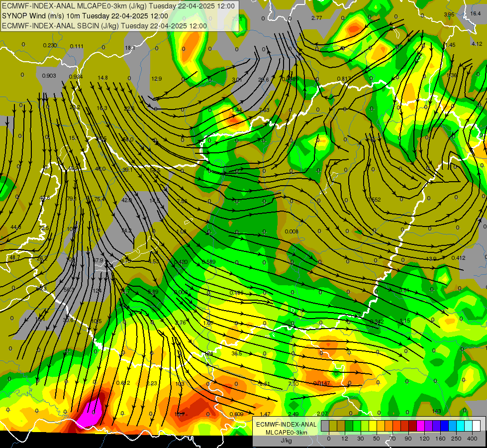Click the map value '18.1'
Image resolution: width=487 pixels, height=448 pixels.
click(130, 48)
